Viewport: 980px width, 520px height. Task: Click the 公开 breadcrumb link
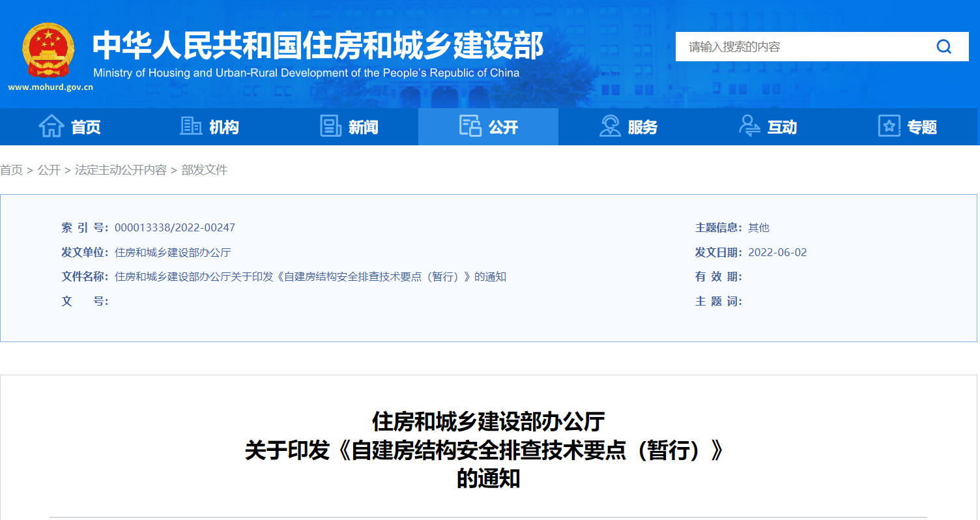click(x=49, y=170)
